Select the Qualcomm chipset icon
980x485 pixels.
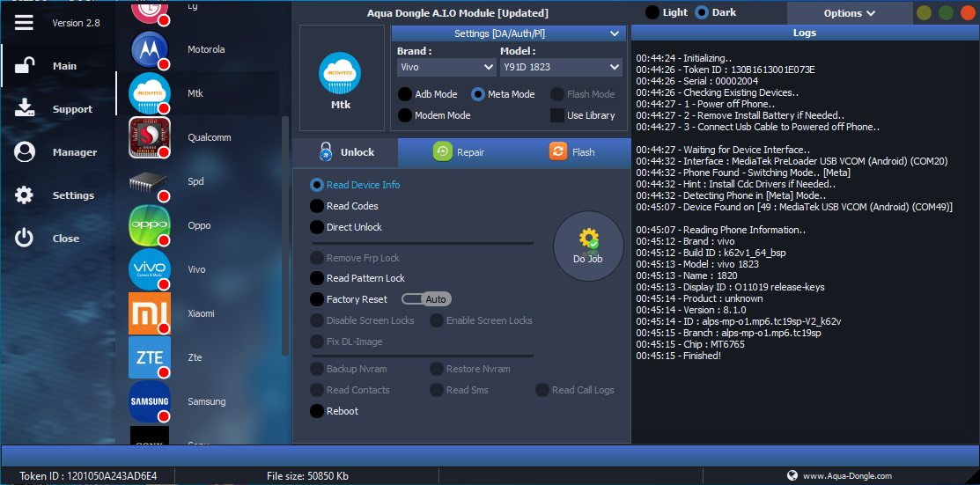coord(150,138)
